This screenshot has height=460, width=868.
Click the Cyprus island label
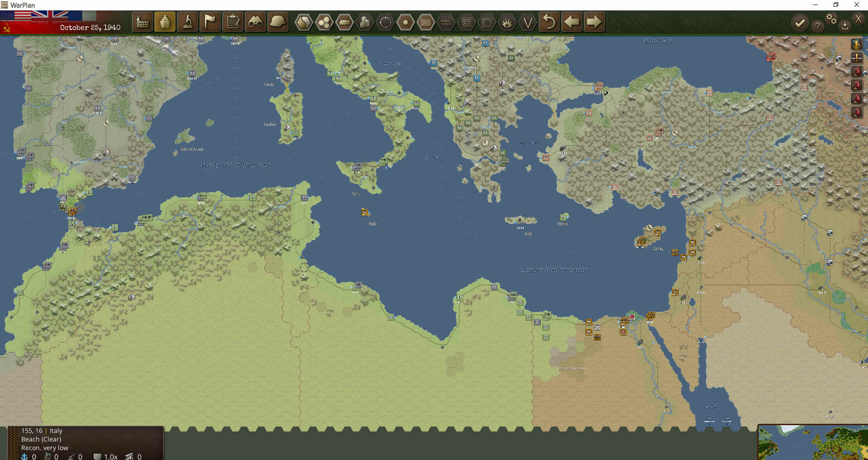(658, 249)
